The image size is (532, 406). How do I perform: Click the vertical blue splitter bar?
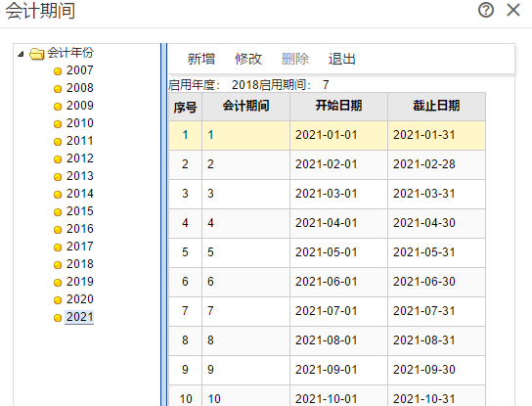164,224
